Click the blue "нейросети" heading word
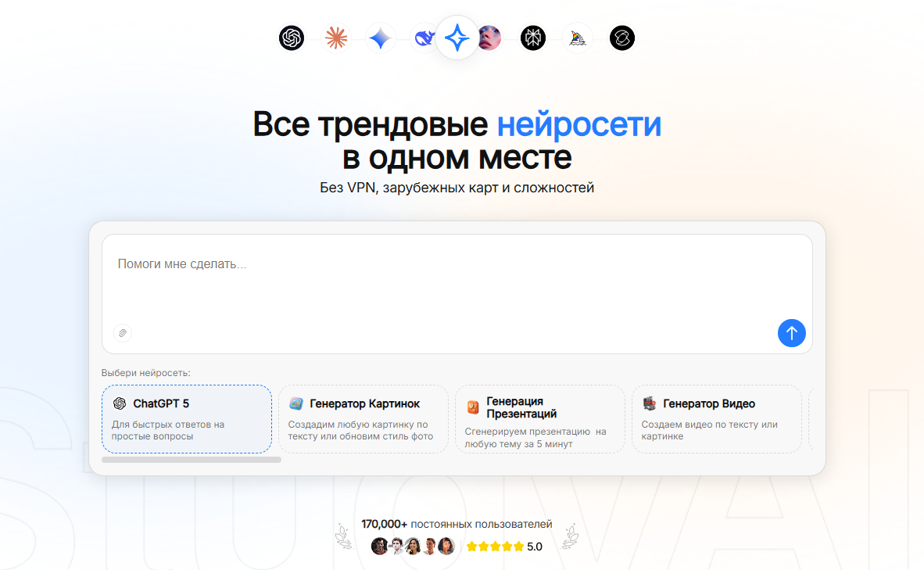The image size is (924, 570). point(579,124)
